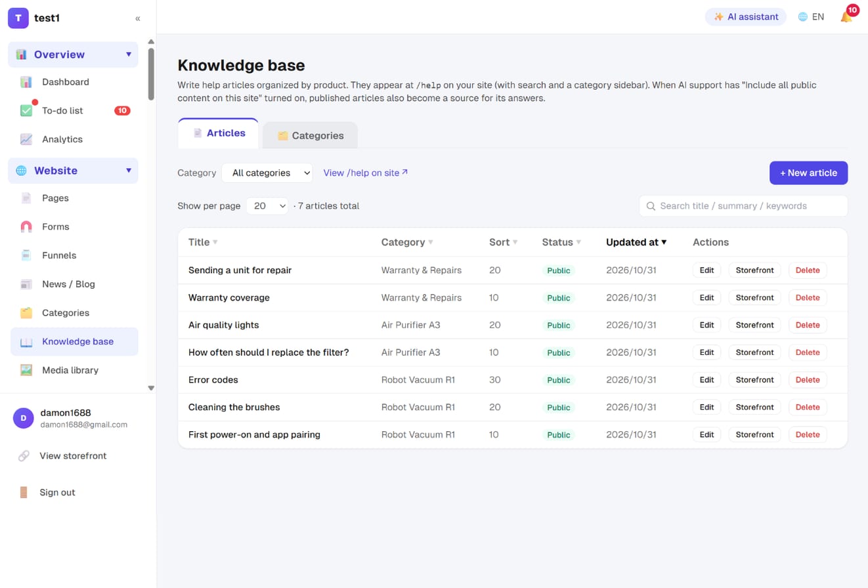
Task: Open Storefront for First power-on and app pairing
Action: pos(754,434)
